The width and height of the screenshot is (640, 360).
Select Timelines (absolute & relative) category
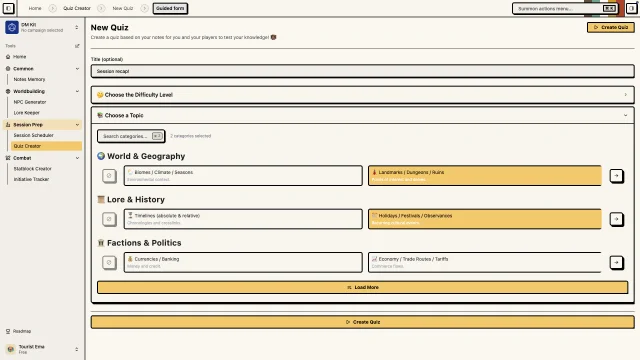(x=243, y=219)
